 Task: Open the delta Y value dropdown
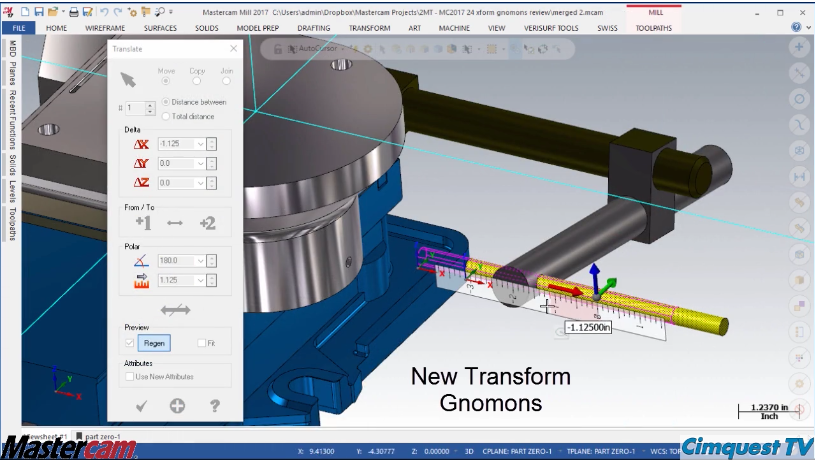[x=200, y=163]
